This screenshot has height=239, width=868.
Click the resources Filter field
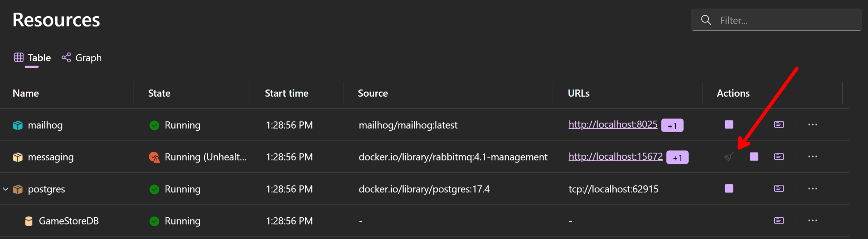(776, 20)
